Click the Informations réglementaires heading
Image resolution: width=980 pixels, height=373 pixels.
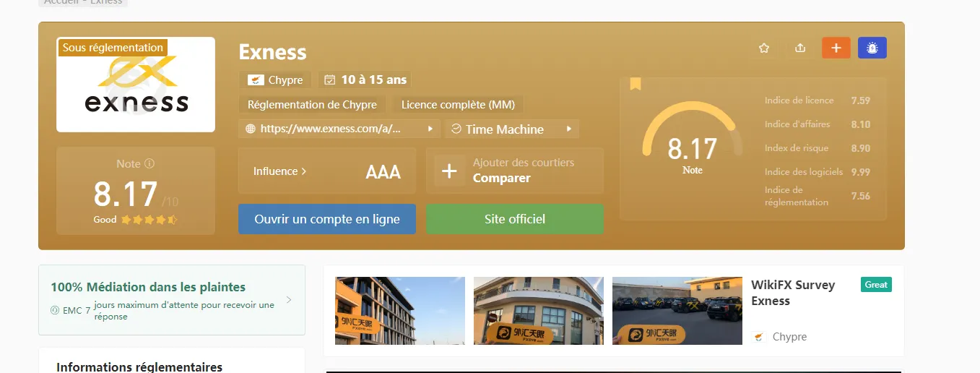[139, 366]
